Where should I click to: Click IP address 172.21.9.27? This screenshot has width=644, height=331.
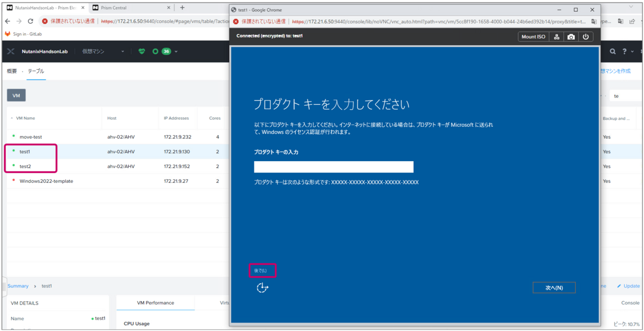175,181
